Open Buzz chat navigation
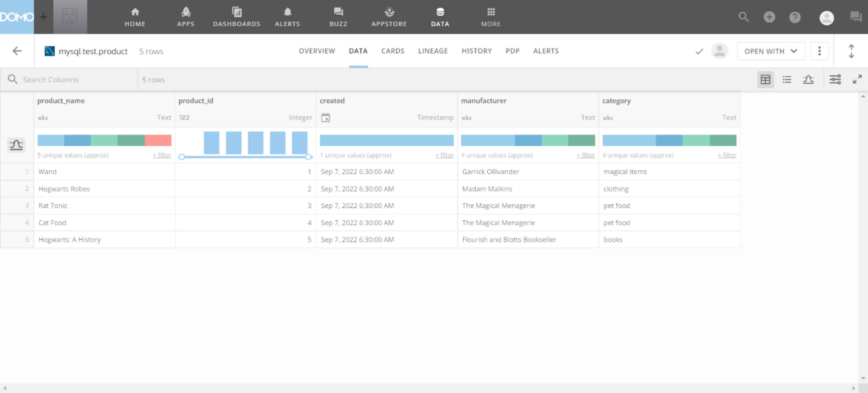 (338, 17)
